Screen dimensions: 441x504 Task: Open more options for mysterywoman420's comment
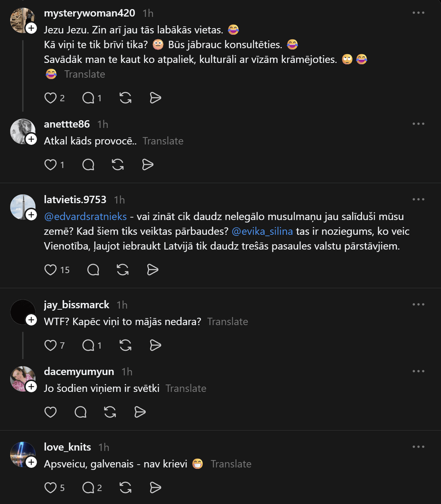pyautogui.click(x=418, y=13)
